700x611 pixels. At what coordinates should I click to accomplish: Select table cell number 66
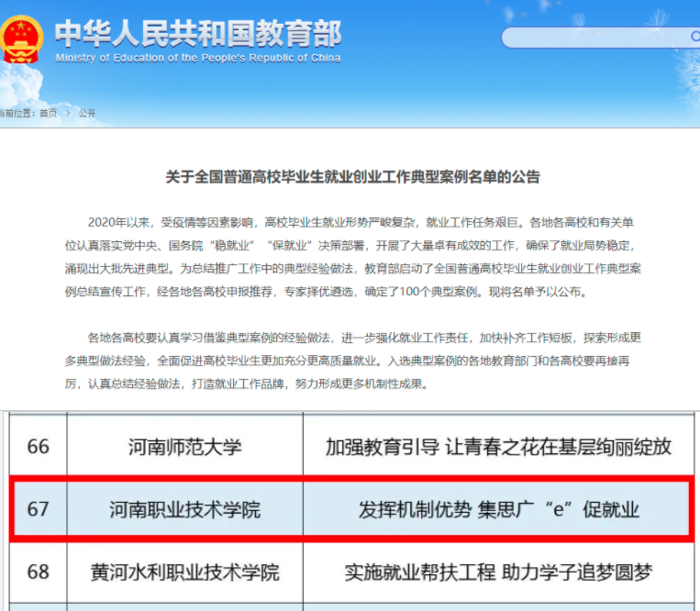pyautogui.click(x=38, y=446)
